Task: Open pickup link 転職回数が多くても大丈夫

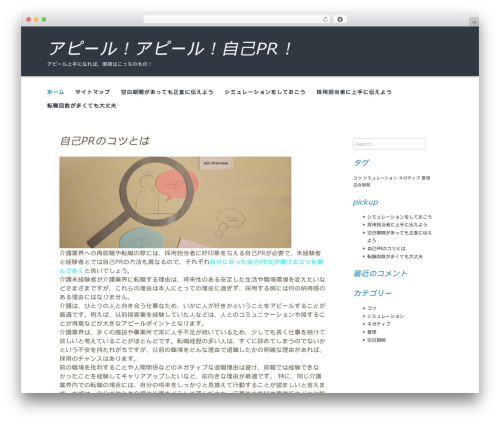Action: (395, 256)
